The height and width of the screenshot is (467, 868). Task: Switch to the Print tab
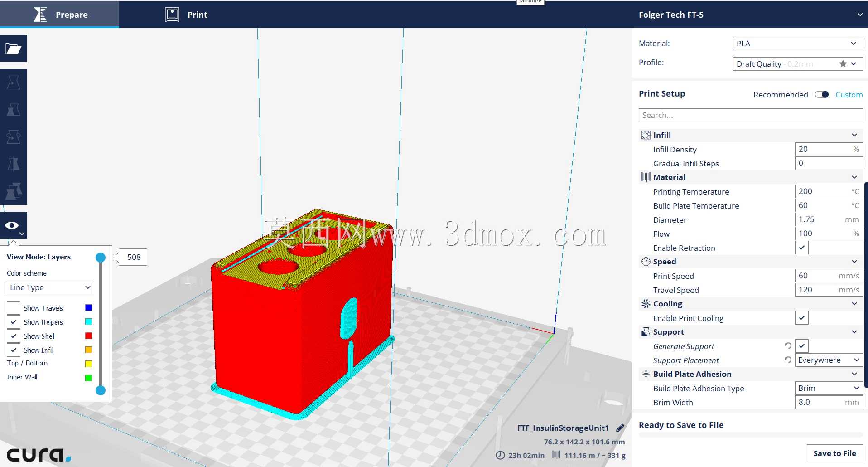tap(186, 15)
